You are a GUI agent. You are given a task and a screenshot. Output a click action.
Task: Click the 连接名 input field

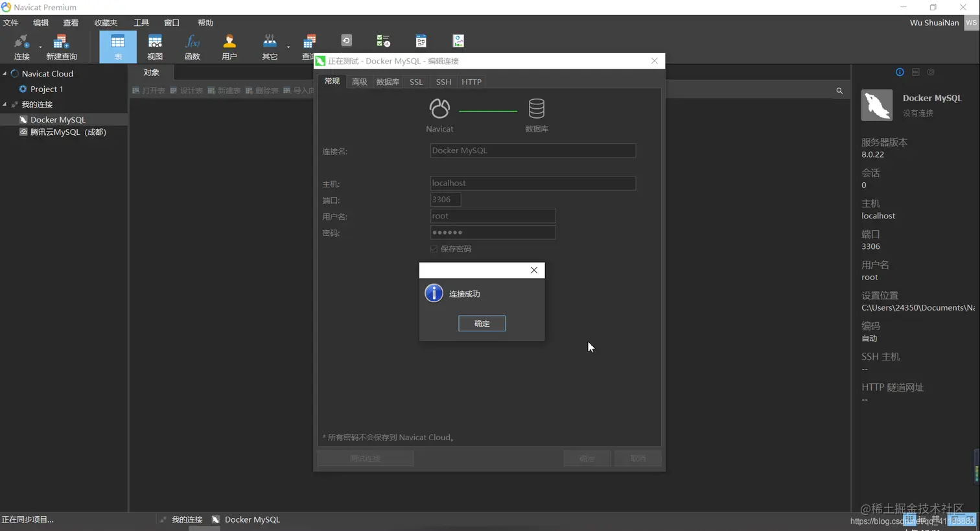(533, 150)
